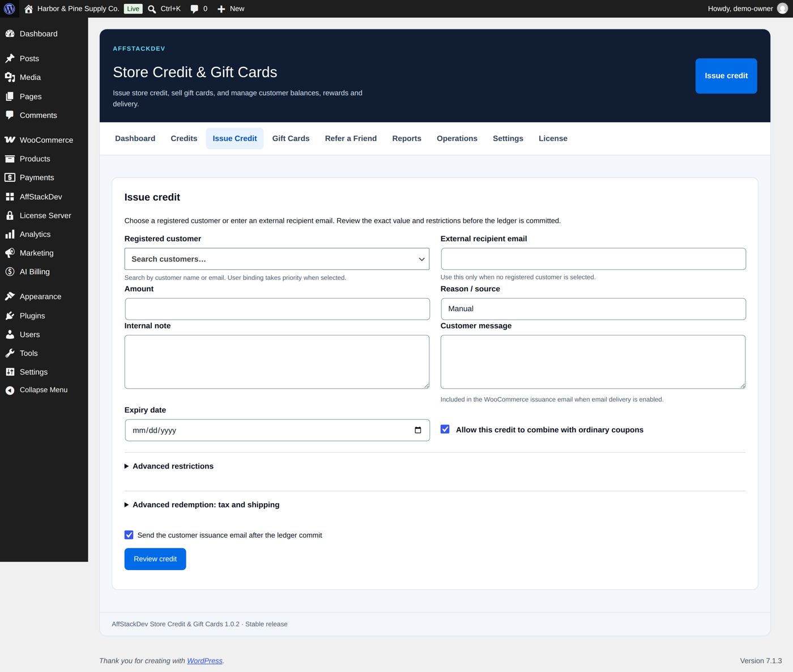
Task: Click the Posts pin icon
Action: click(x=10, y=58)
